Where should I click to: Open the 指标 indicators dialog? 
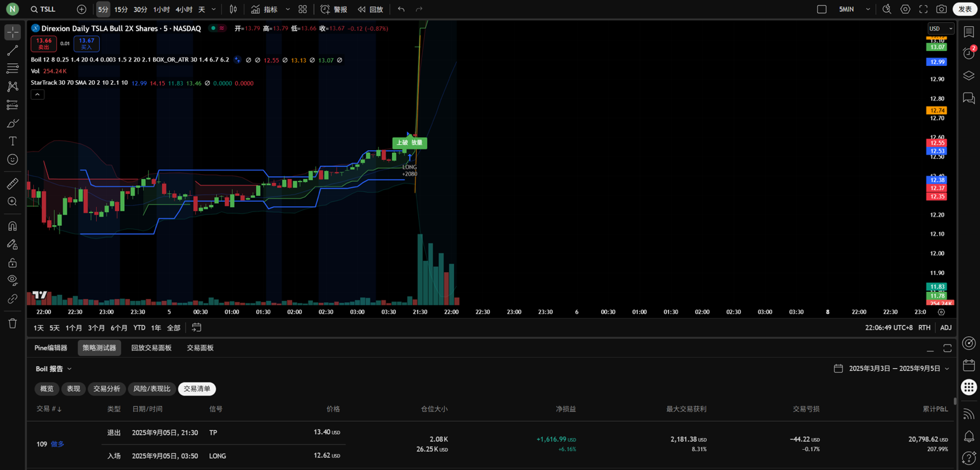(x=265, y=9)
